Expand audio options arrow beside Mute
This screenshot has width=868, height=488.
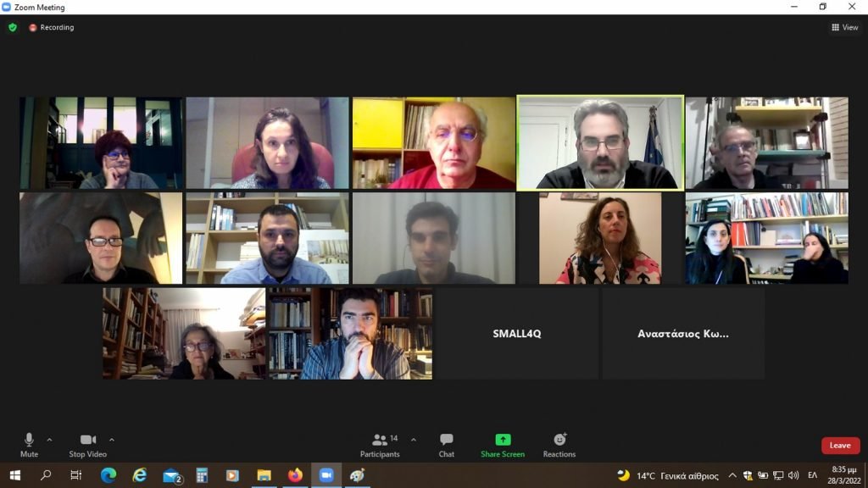click(x=49, y=440)
